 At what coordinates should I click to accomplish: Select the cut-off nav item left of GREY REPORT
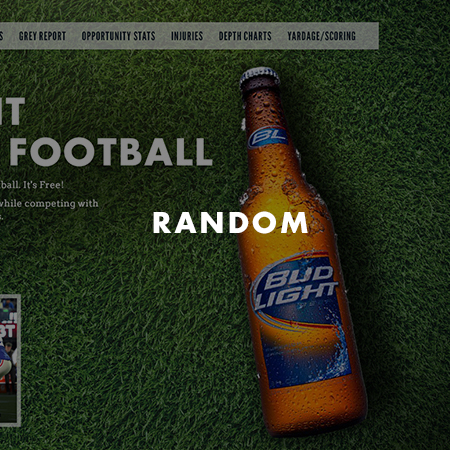click(1, 36)
